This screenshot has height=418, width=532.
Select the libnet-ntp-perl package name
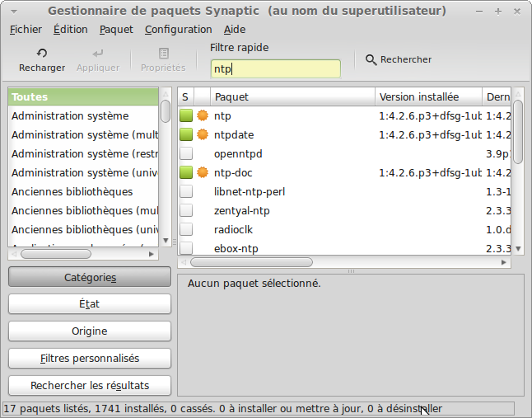(250, 192)
